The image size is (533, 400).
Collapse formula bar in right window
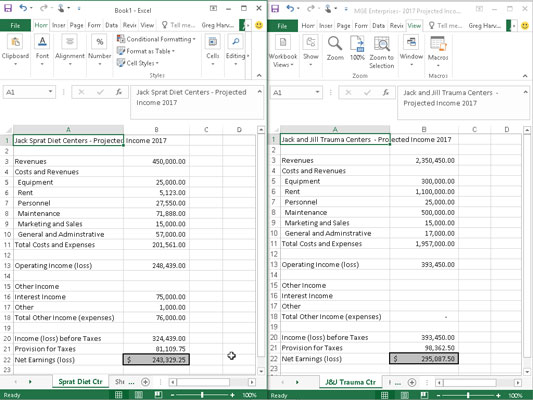(526, 92)
